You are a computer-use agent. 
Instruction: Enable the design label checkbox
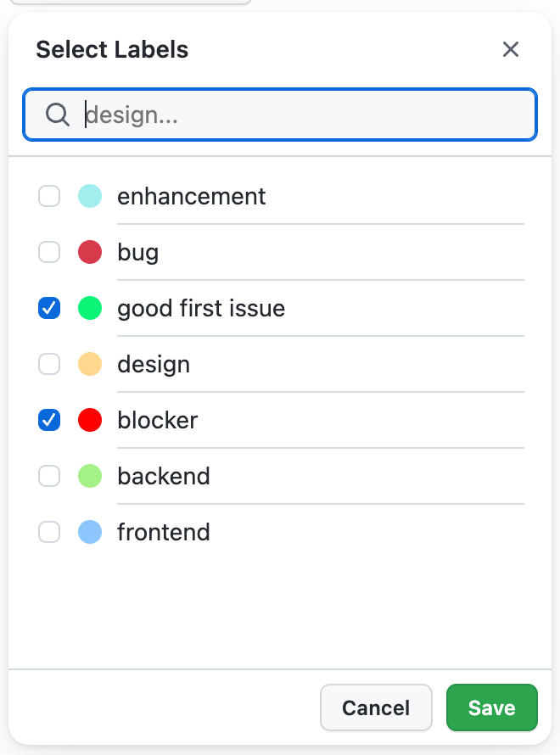pyautogui.click(x=49, y=365)
